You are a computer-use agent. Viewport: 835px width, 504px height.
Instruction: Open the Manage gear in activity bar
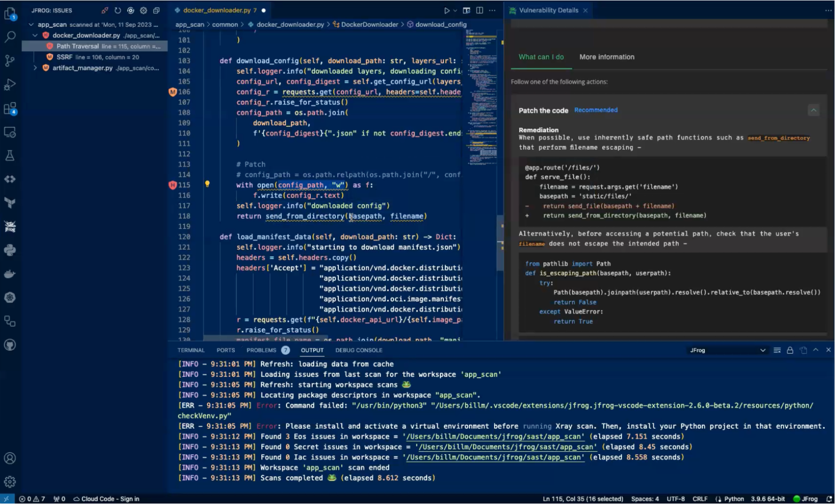point(10,481)
